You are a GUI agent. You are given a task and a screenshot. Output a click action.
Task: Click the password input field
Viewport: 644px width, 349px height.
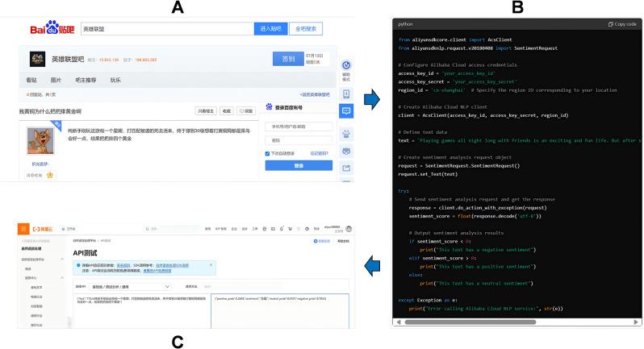point(299,140)
